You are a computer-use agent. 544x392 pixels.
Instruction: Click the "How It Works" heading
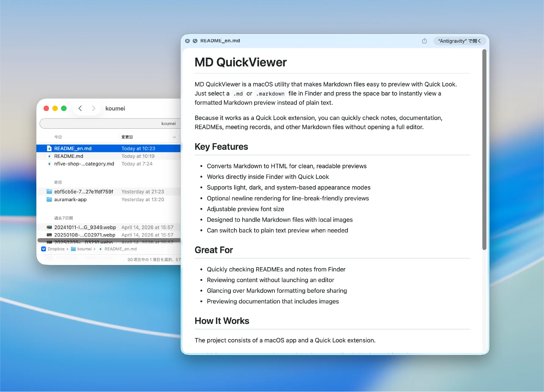click(222, 321)
